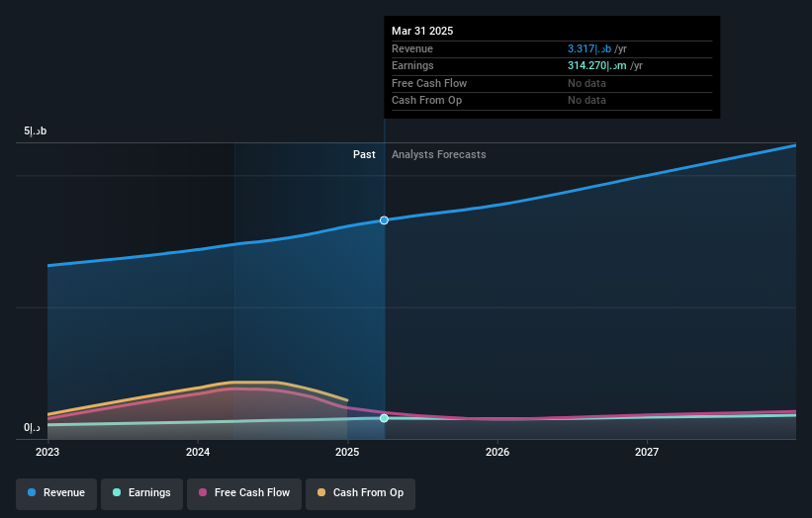This screenshot has width=812, height=518.
Task: Click the 314.270 earnings value in the tooltip
Action: point(597,65)
